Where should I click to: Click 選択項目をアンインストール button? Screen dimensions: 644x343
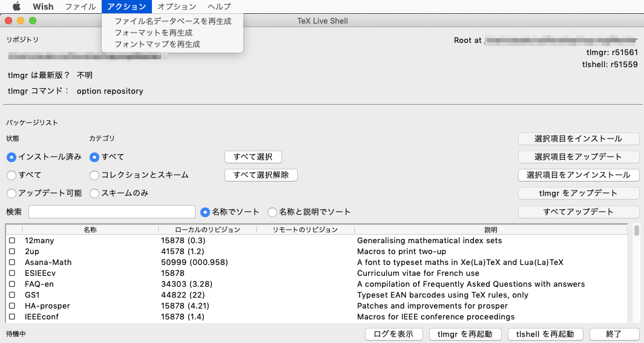tap(578, 175)
